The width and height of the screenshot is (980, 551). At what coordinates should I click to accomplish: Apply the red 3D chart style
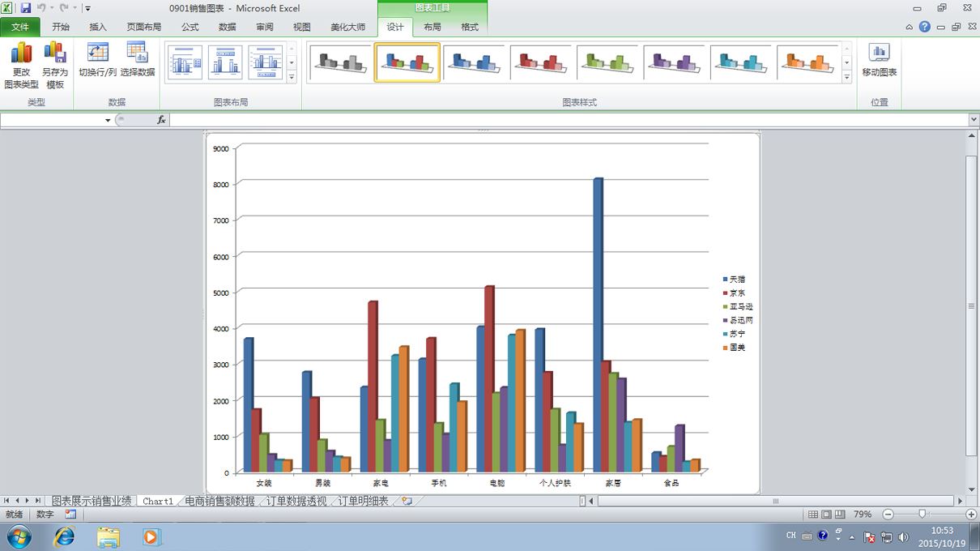pyautogui.click(x=540, y=62)
